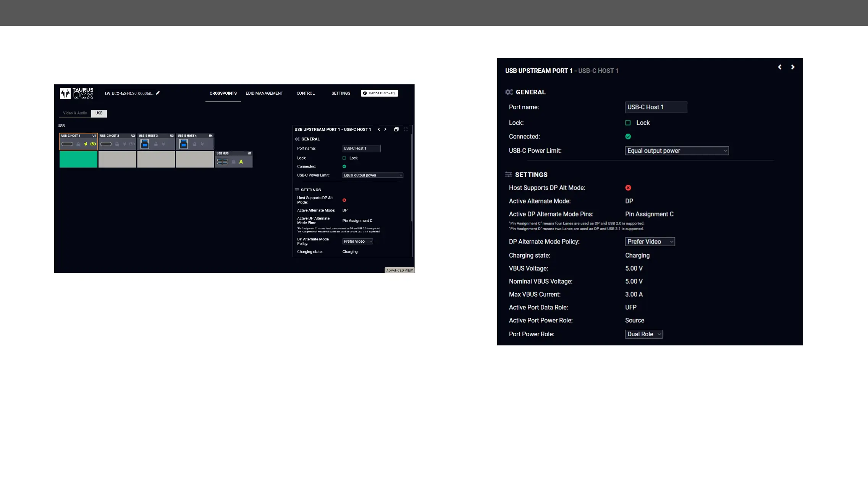Click the grey crosspoint under USB-C Host 2
868x487 pixels.
point(117,160)
